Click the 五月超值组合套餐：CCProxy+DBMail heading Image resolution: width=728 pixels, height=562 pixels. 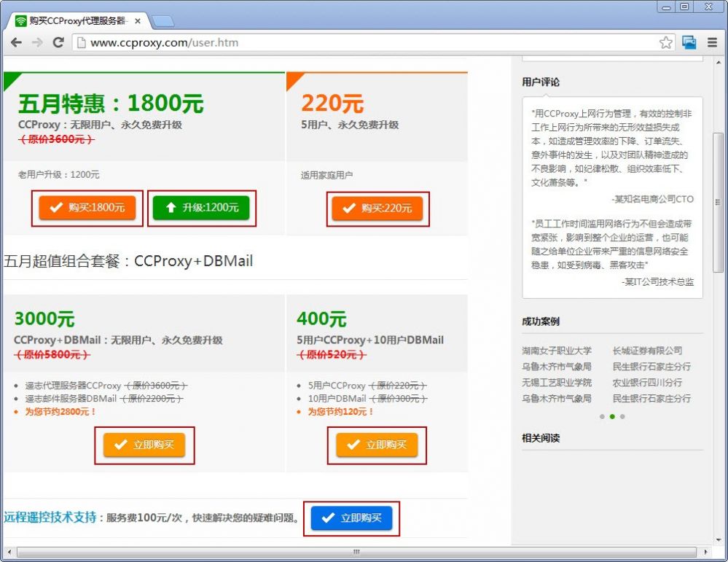pos(128,261)
